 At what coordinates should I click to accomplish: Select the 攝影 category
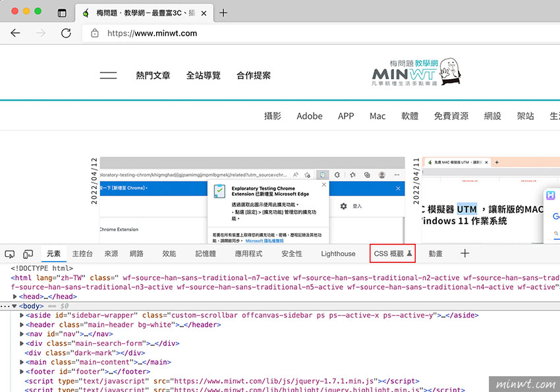(273, 116)
